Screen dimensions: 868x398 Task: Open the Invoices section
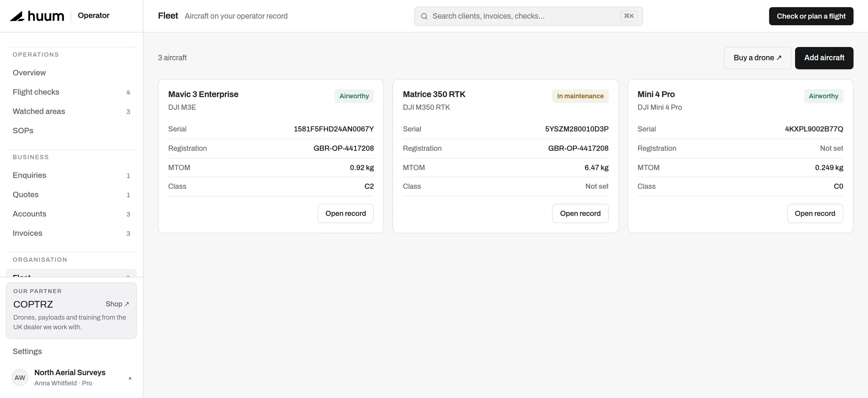[71, 233]
